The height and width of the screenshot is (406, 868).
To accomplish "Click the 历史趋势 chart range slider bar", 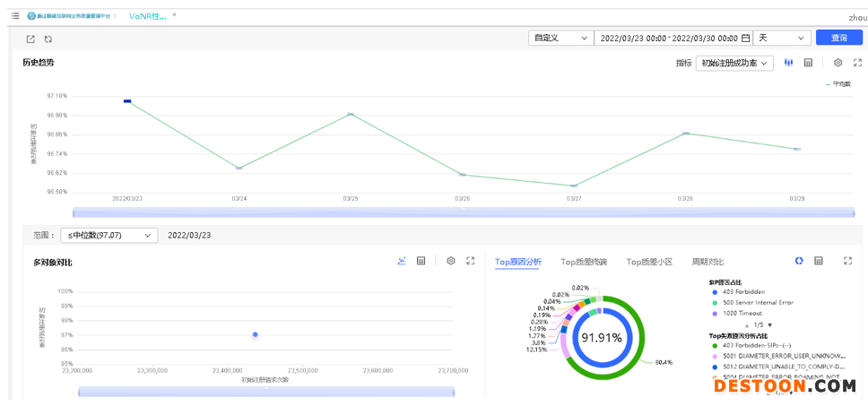I will tap(462, 213).
